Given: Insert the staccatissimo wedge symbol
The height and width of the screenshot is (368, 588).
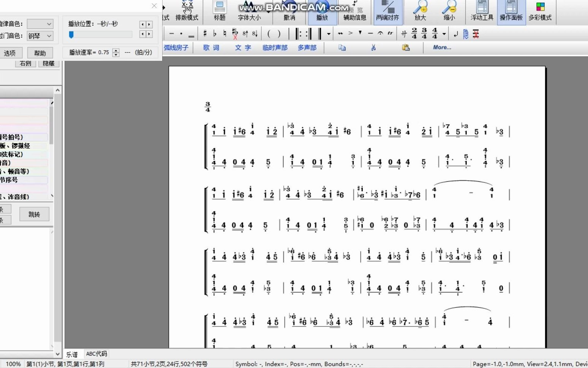Looking at the screenshot, I should click(x=360, y=33).
